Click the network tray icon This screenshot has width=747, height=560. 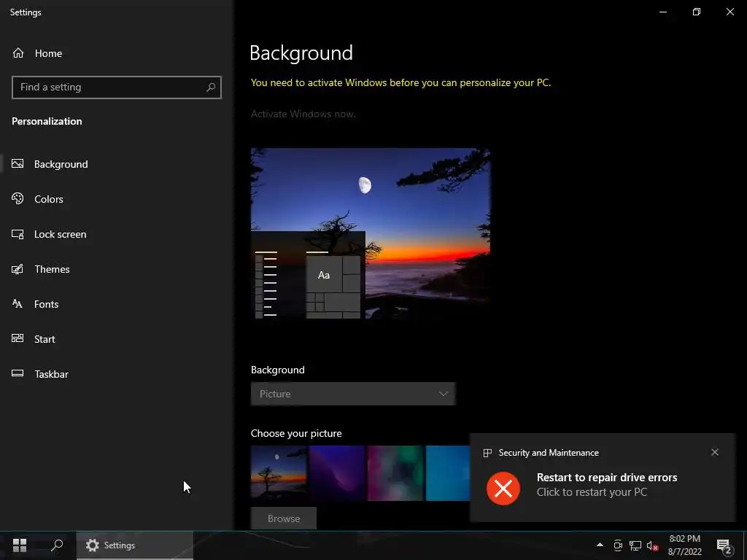click(635, 545)
